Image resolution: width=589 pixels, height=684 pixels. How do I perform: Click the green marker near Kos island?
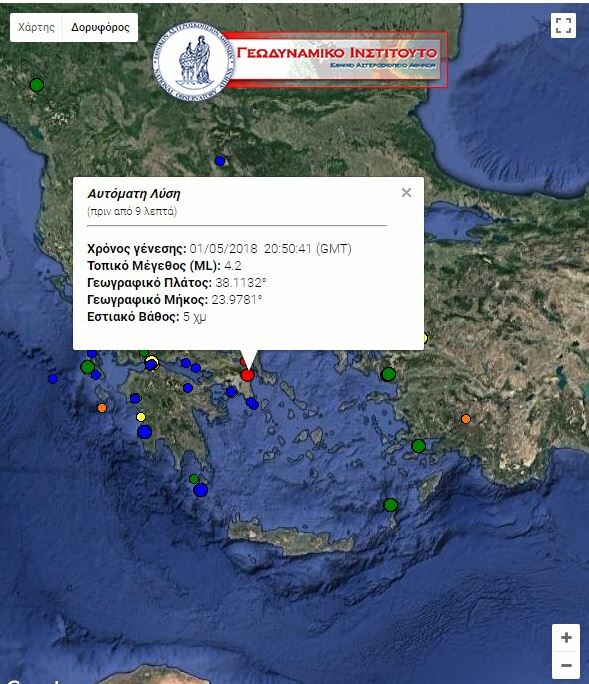click(418, 446)
